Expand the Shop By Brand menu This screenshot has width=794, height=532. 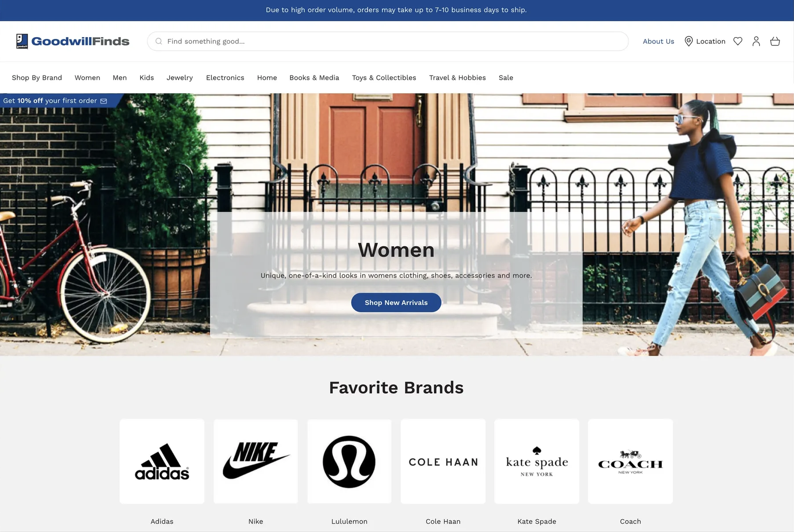coord(37,78)
